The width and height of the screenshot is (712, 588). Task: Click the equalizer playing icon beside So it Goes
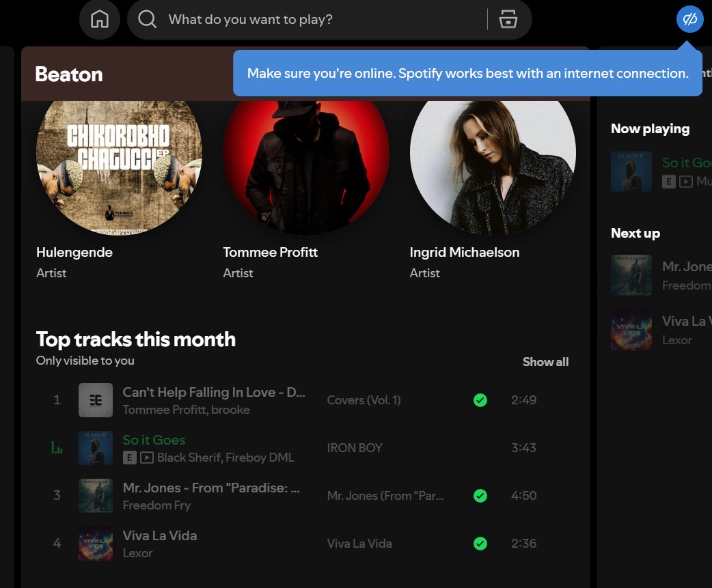57,448
